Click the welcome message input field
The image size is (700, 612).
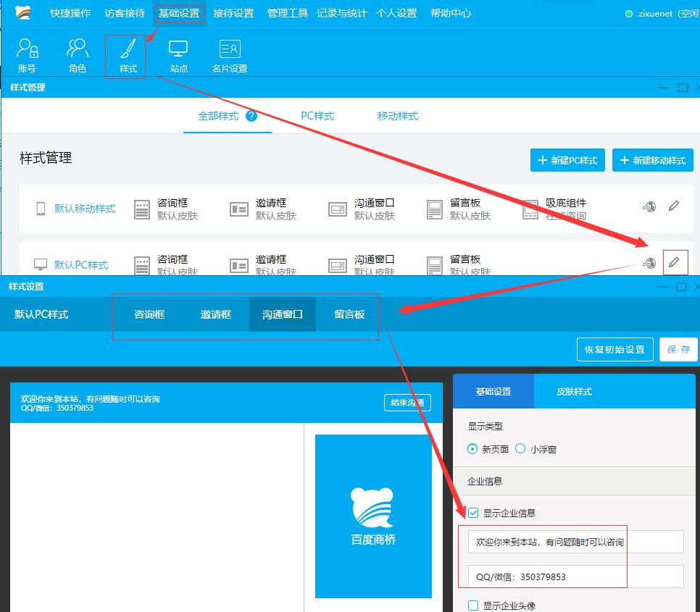click(x=576, y=542)
